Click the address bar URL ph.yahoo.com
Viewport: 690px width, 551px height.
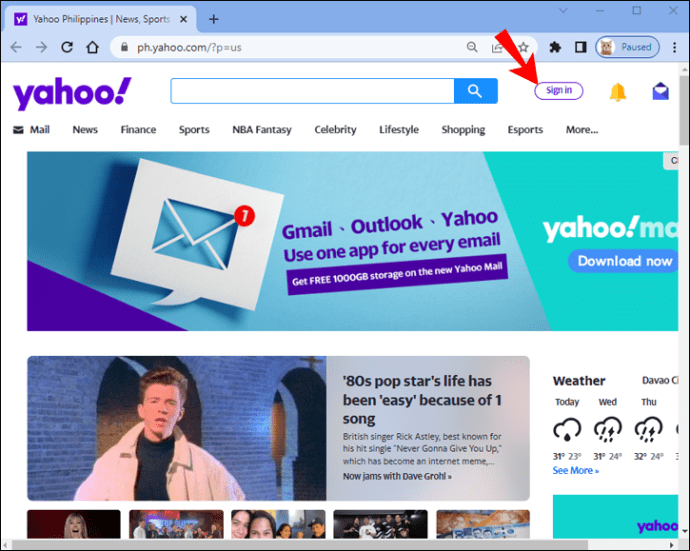pyautogui.click(x=189, y=48)
